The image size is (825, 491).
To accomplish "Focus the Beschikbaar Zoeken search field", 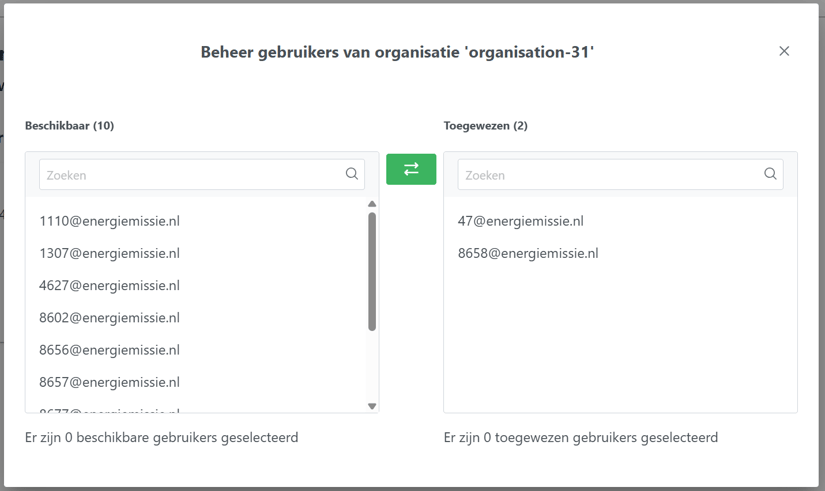I will (x=190, y=175).
